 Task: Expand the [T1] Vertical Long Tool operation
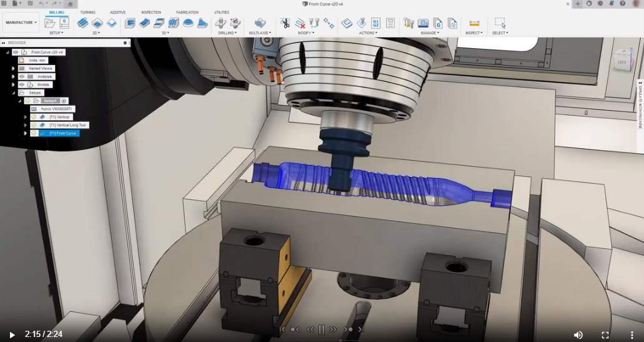(x=26, y=125)
